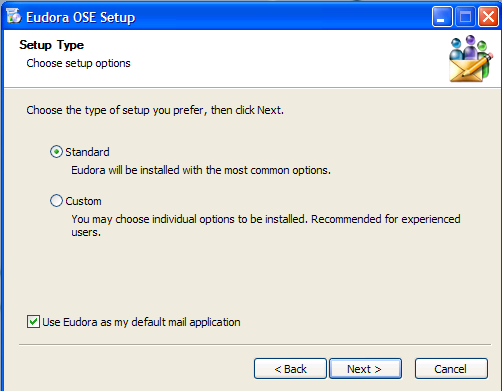Click the "Custom" option label text
This screenshot has height=391, width=502.
(x=83, y=201)
